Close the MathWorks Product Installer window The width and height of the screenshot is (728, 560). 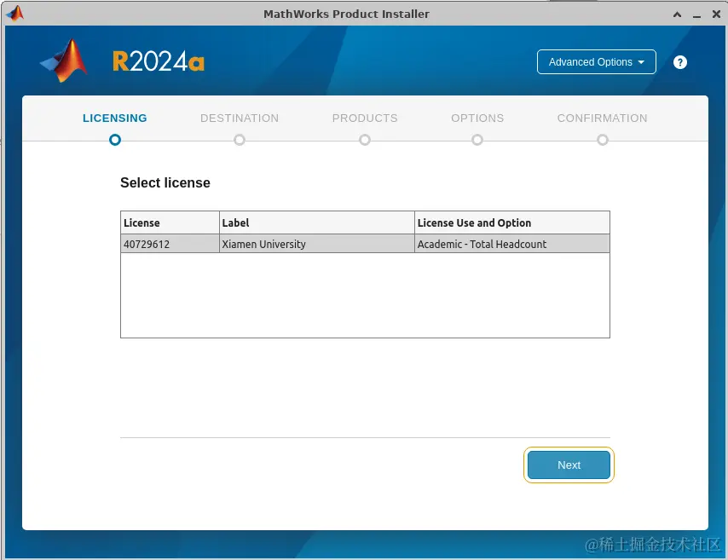pos(716,14)
